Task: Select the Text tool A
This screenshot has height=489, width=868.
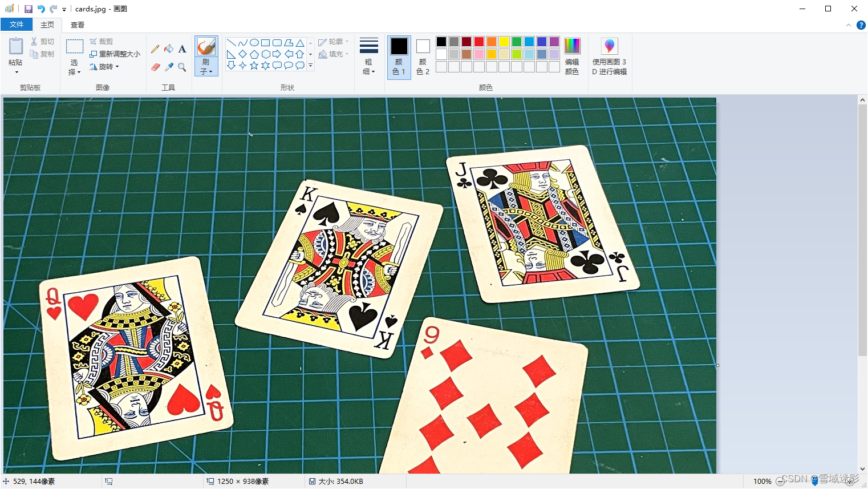Action: tap(182, 49)
